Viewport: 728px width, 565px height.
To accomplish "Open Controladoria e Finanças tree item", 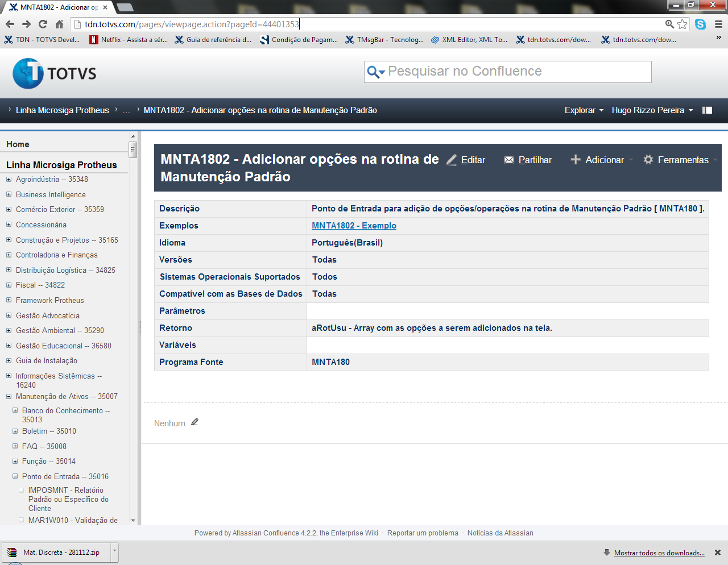I will pos(57,255).
